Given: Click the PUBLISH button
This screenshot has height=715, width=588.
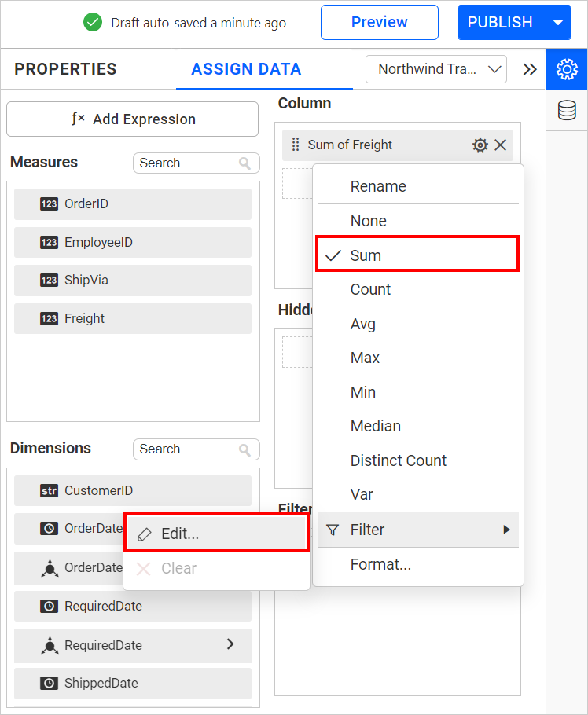Looking at the screenshot, I should (500, 23).
